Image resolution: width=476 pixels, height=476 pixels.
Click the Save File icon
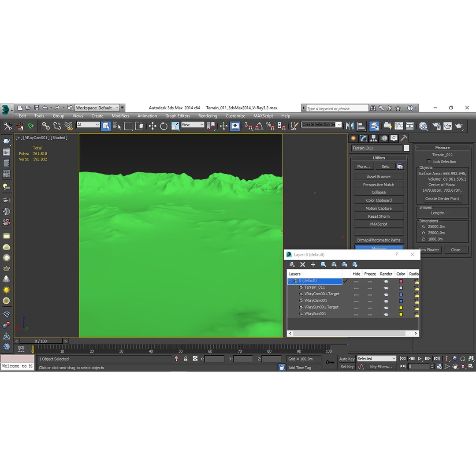pos(37,108)
